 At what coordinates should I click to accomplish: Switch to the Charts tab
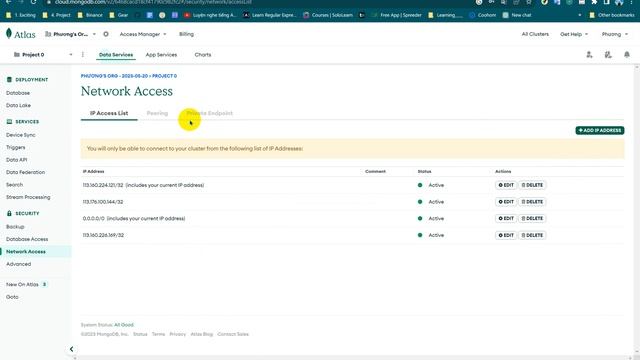pyautogui.click(x=203, y=55)
